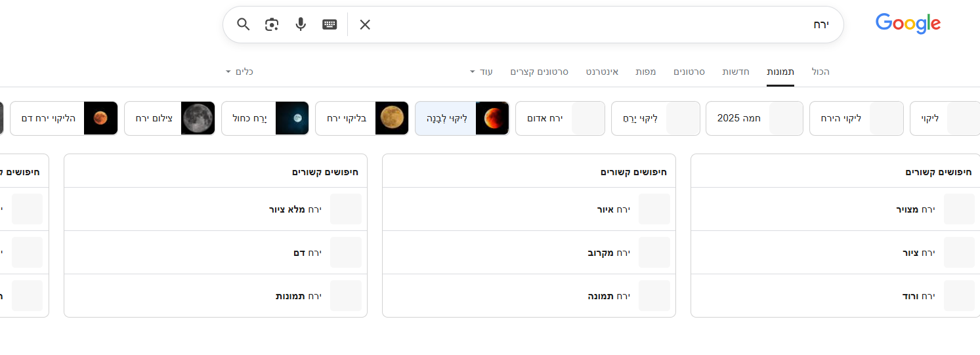Clear the search box with X
The height and width of the screenshot is (355, 980).
point(365,25)
